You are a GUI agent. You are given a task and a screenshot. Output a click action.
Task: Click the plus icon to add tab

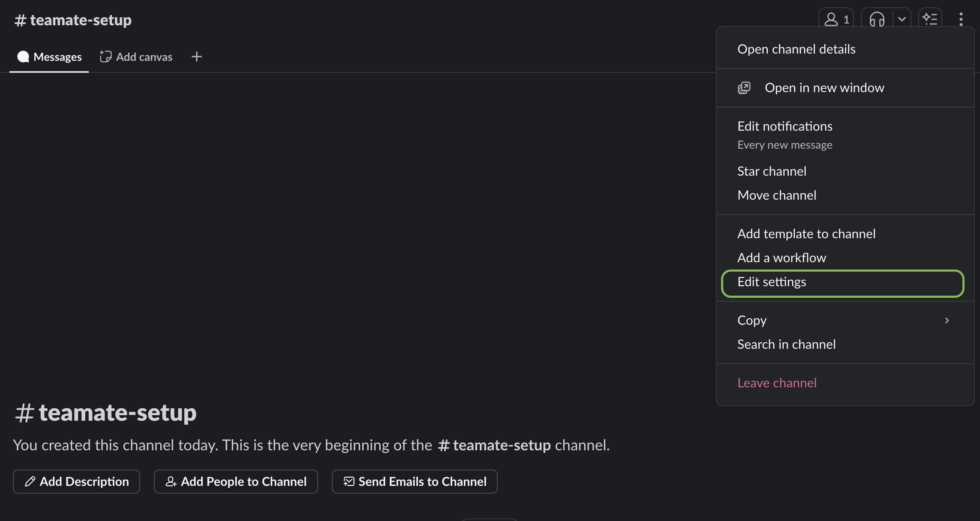click(197, 57)
